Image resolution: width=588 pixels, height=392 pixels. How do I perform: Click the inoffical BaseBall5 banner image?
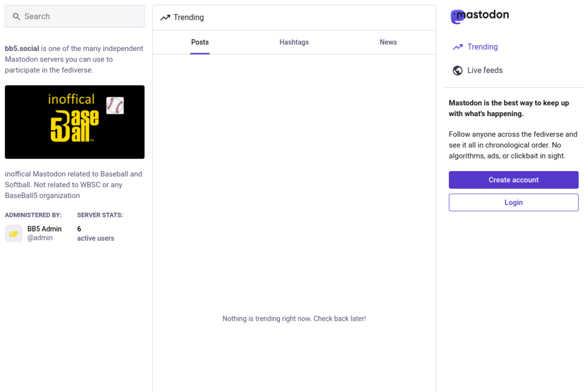coord(75,122)
